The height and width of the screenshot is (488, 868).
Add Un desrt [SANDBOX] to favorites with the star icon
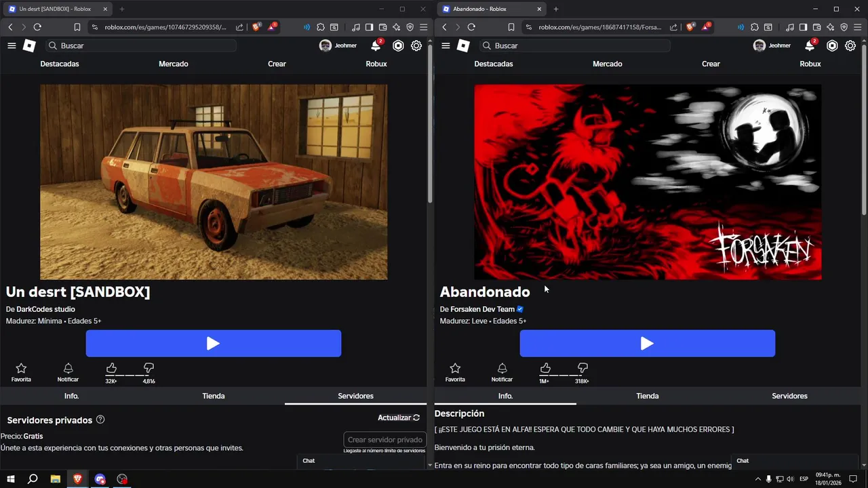[21, 368]
